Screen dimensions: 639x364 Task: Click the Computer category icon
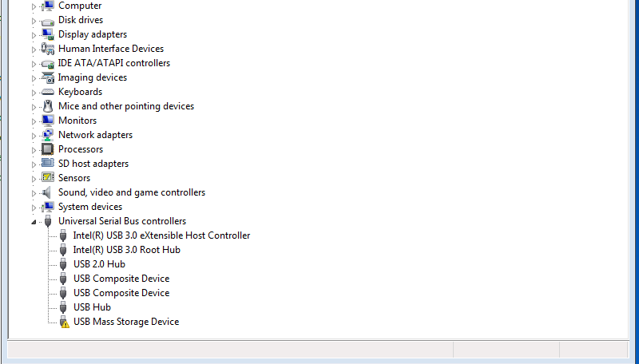[48, 6]
